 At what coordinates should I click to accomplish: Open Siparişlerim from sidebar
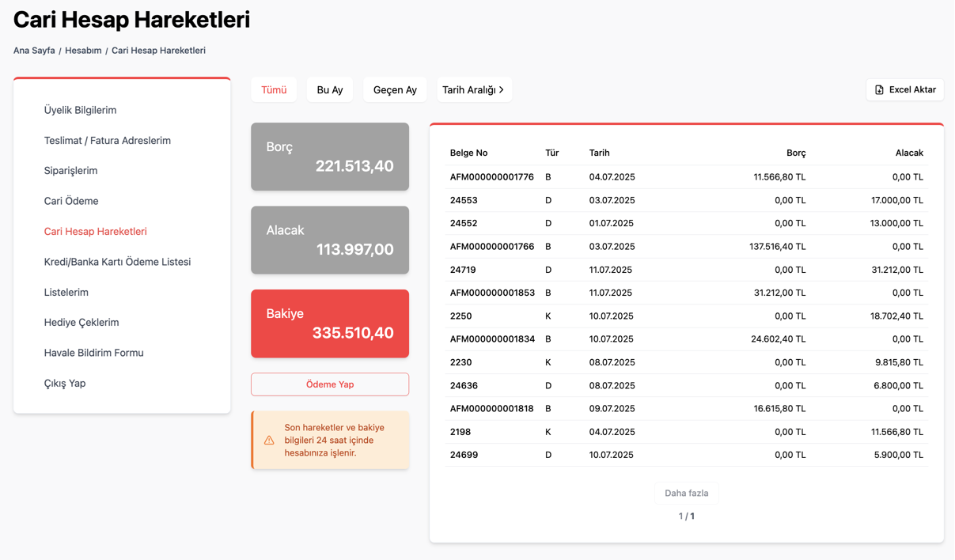click(x=70, y=171)
